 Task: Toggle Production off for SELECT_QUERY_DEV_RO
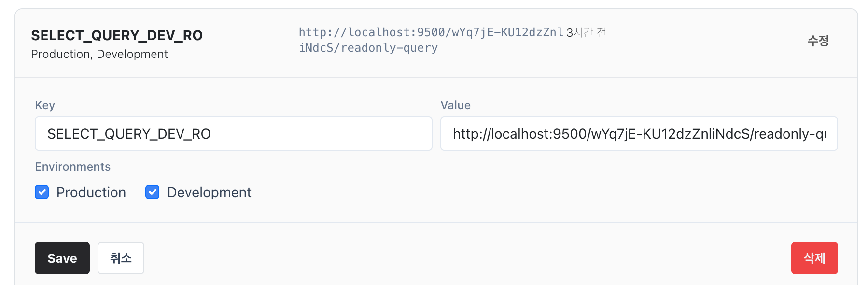coord(42,192)
